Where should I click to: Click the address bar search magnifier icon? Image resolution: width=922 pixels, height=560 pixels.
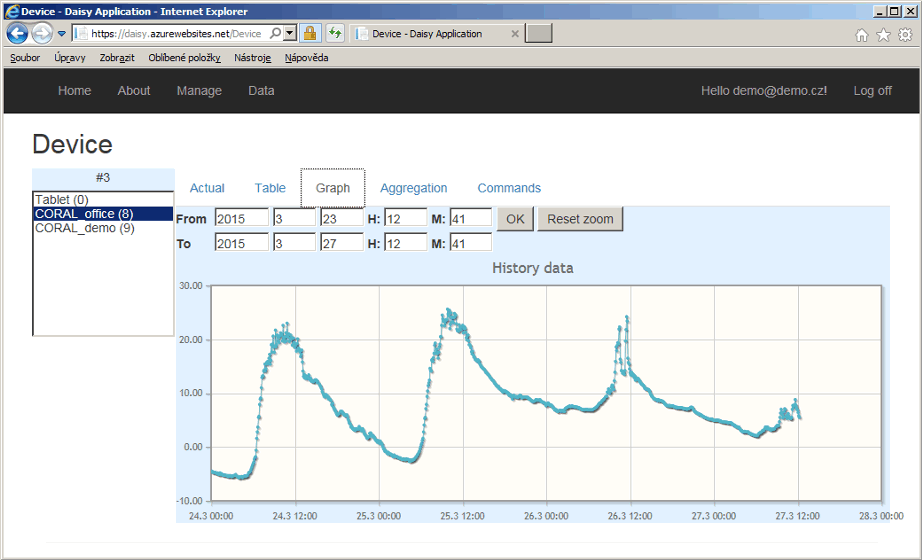275,34
